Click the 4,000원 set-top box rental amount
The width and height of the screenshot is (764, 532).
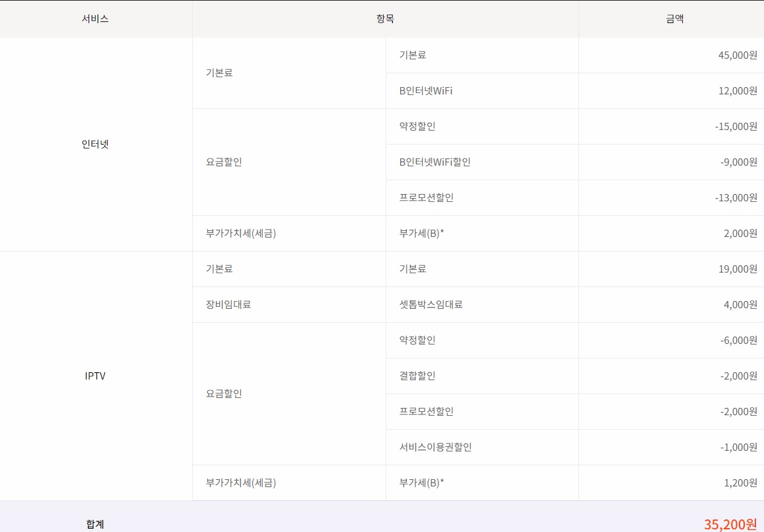pyautogui.click(x=740, y=304)
